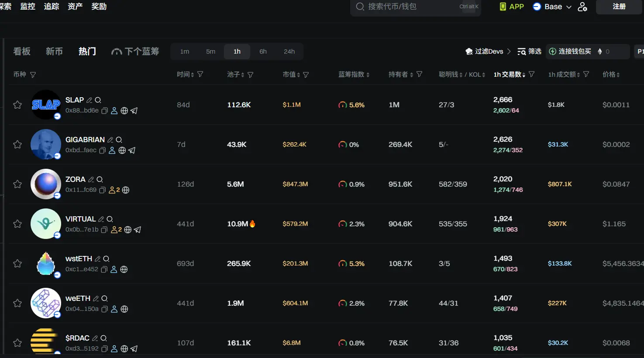Viewport: 644px width, 358px height.
Task: Copy SLAP contract address 0x88...bd6e
Action: pos(104,111)
